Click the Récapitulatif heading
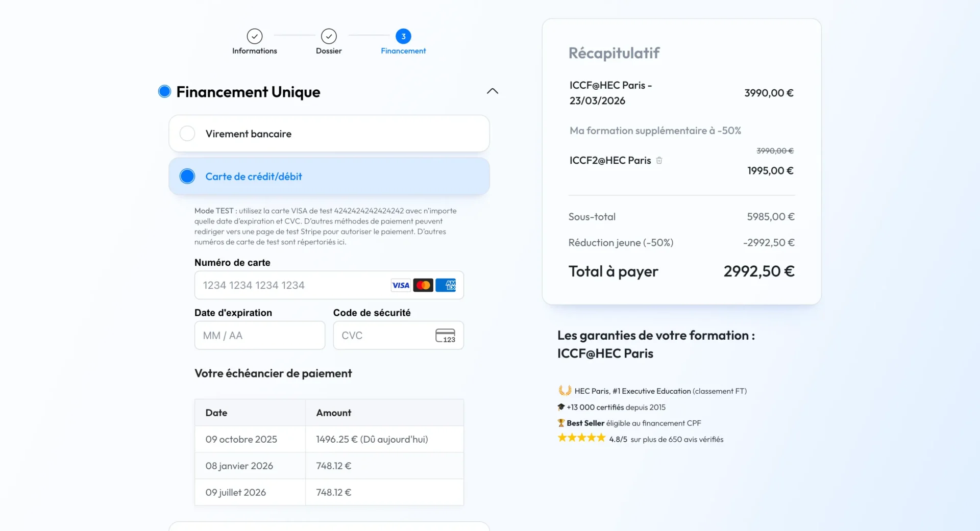Screen dimensions: 980x531 point(614,53)
